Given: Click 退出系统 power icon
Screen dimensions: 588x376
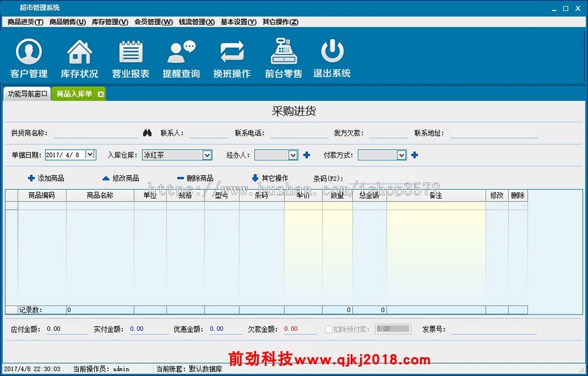Looking at the screenshot, I should click(332, 59).
